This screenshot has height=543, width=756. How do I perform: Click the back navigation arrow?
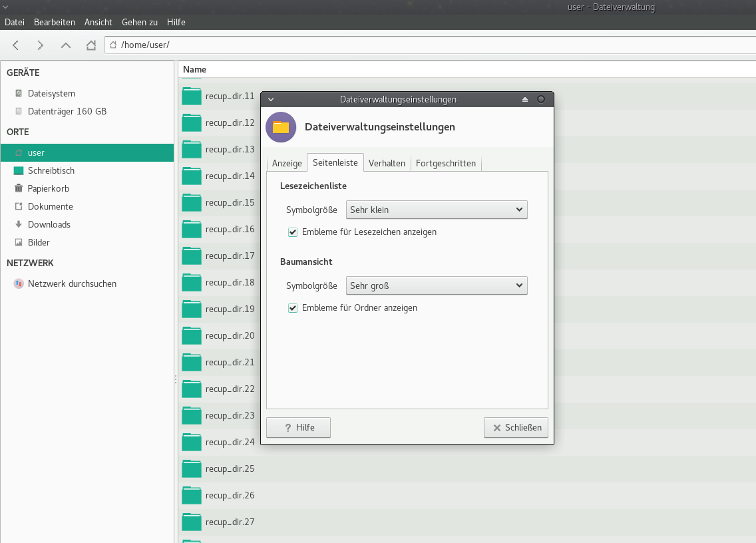tap(16, 45)
